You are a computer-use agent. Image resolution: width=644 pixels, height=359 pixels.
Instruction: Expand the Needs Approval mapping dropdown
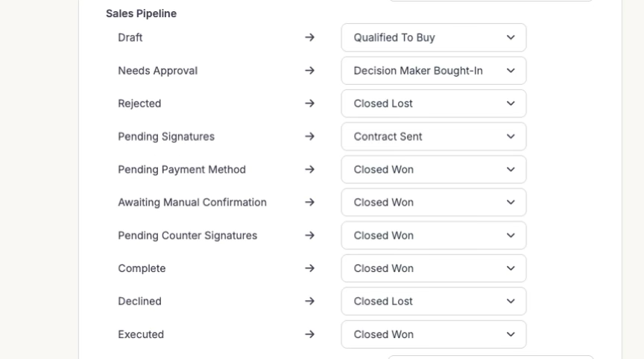pos(433,71)
